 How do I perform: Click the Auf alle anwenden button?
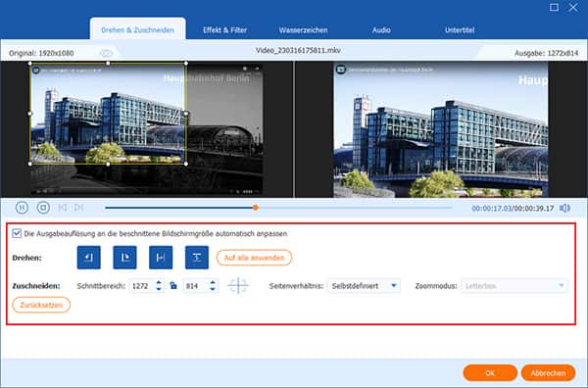tap(254, 258)
